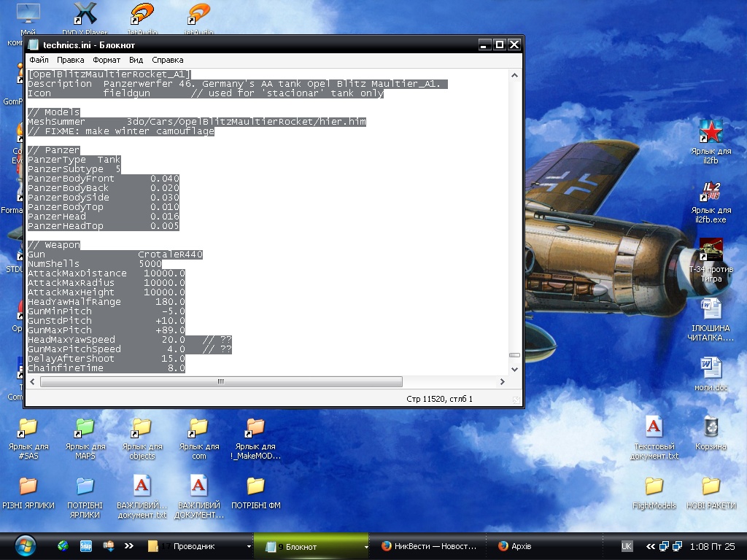
Task: Expand the Блокнот taskbar group dropdown arrow
Action: [x=365, y=546]
